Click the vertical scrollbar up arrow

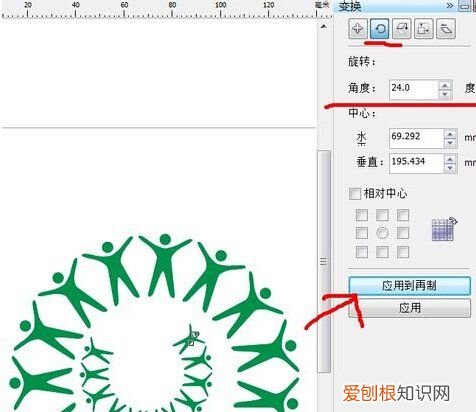(323, 27)
